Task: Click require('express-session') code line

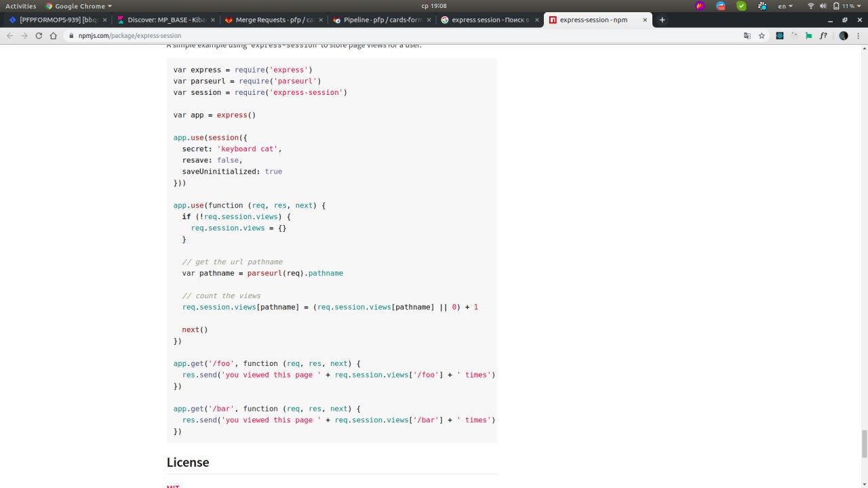Action: [x=260, y=92]
